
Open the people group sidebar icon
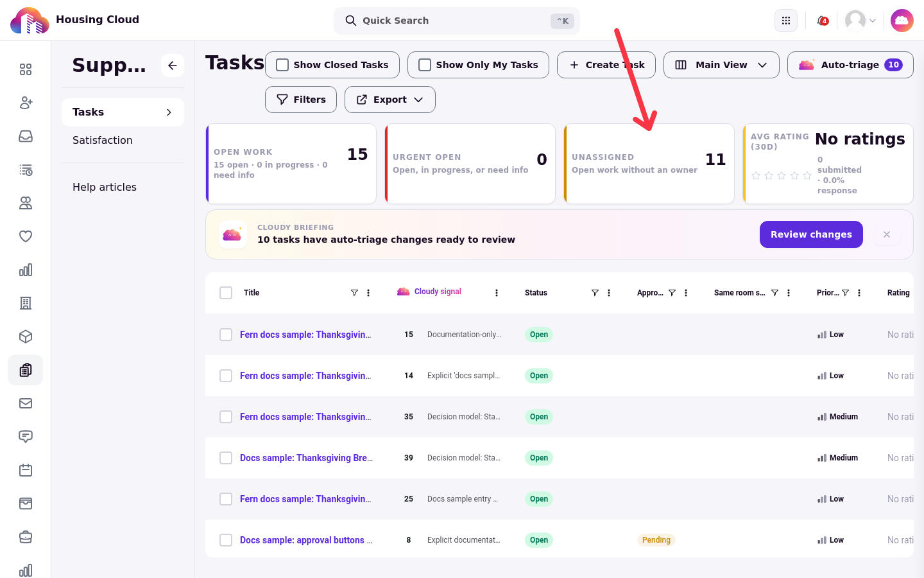pos(26,203)
